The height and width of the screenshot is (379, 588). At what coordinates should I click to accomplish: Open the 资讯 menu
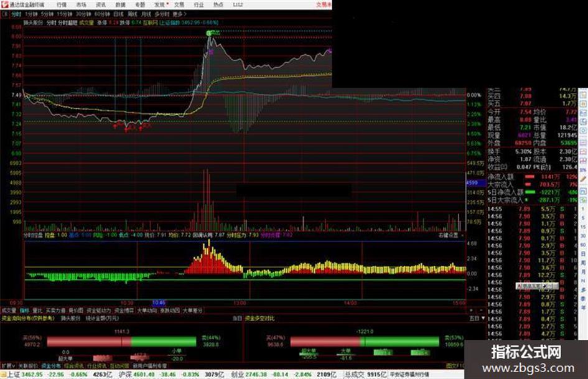click(x=101, y=5)
